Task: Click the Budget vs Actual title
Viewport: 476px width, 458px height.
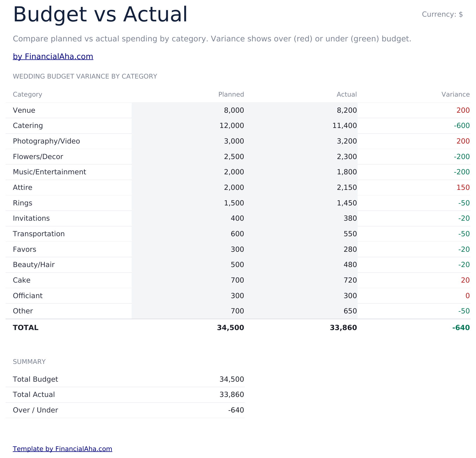Action: coord(100,14)
